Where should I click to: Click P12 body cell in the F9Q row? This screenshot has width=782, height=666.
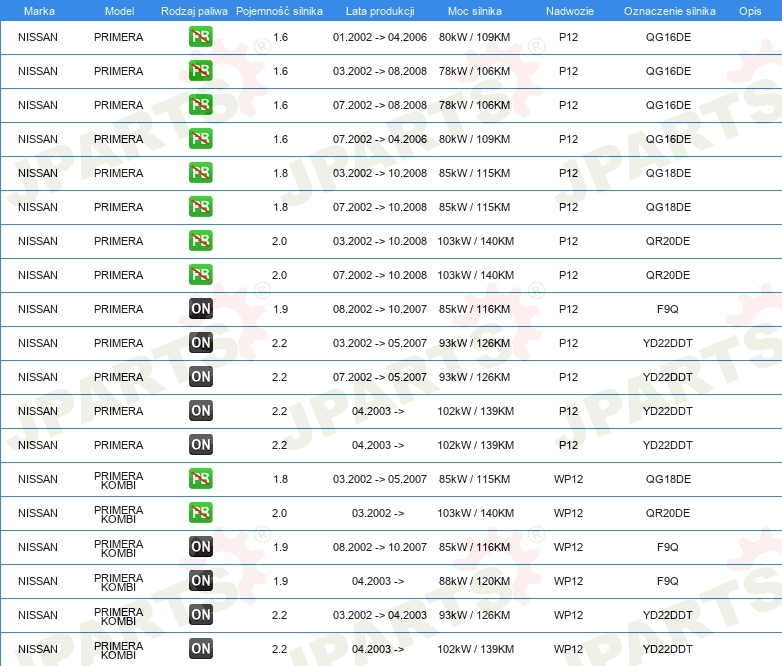pos(568,309)
